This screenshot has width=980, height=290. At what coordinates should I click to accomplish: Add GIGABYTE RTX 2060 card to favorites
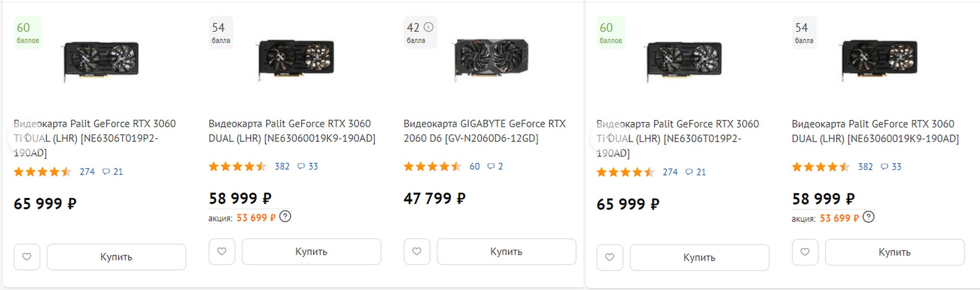point(416,251)
